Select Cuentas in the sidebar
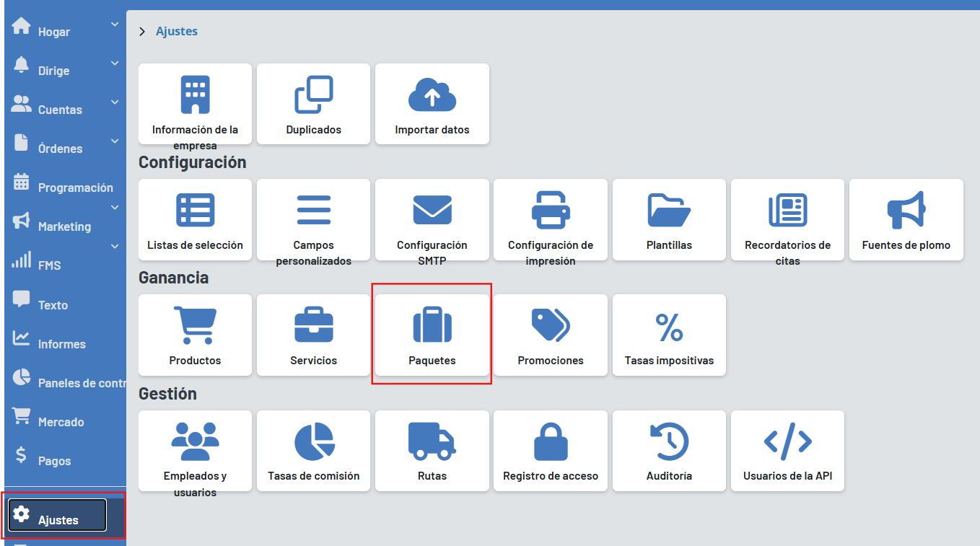 (60, 110)
